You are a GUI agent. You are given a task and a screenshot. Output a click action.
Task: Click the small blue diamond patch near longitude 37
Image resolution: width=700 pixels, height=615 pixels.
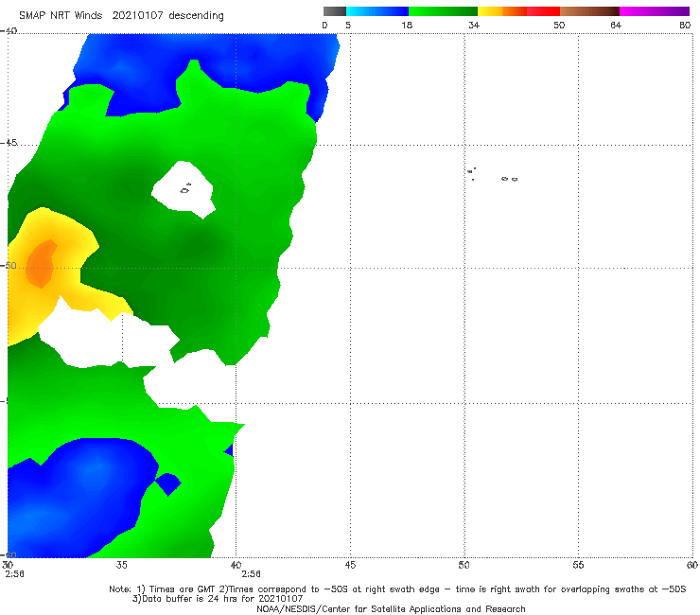click(x=168, y=484)
